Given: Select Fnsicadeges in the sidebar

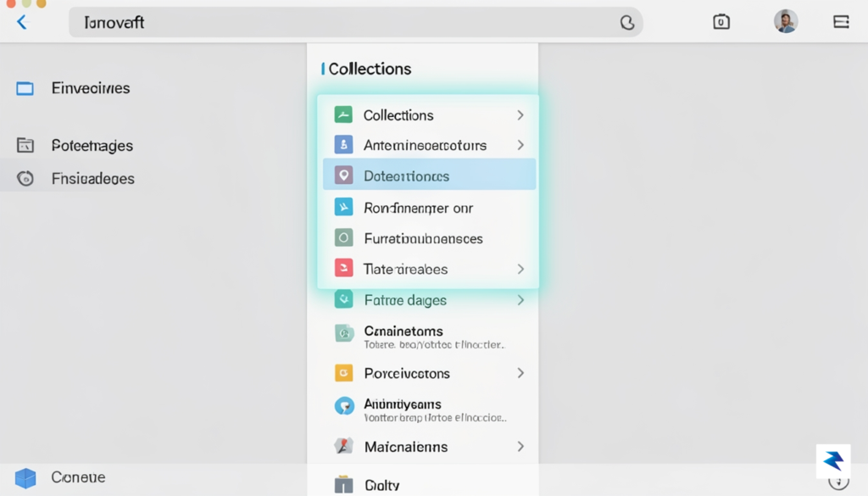Looking at the screenshot, I should coord(93,178).
